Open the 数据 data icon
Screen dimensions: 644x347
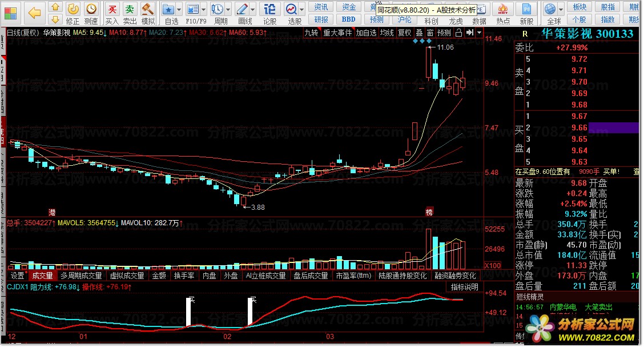[x=480, y=9]
